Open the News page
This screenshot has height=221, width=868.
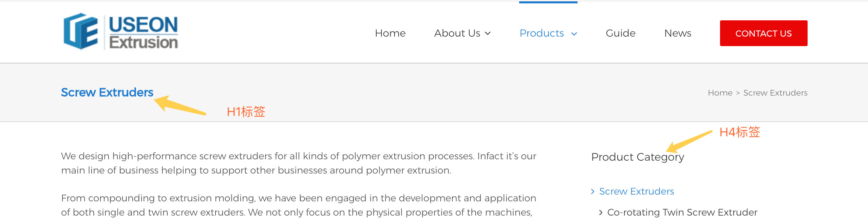678,33
